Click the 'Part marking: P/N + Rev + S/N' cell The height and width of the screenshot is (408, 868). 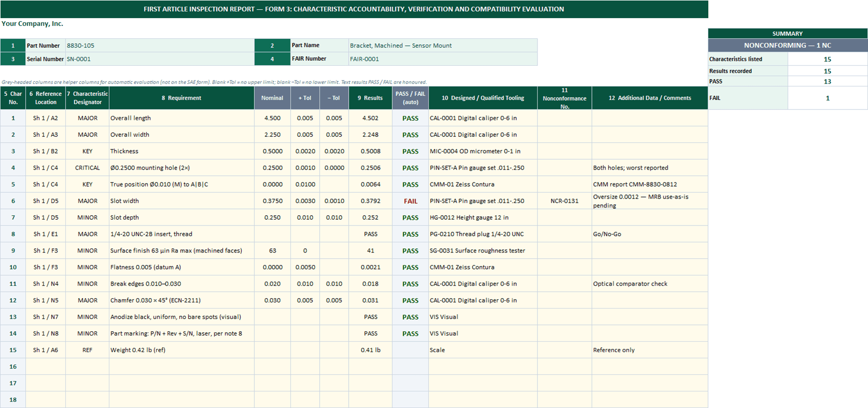coord(182,334)
